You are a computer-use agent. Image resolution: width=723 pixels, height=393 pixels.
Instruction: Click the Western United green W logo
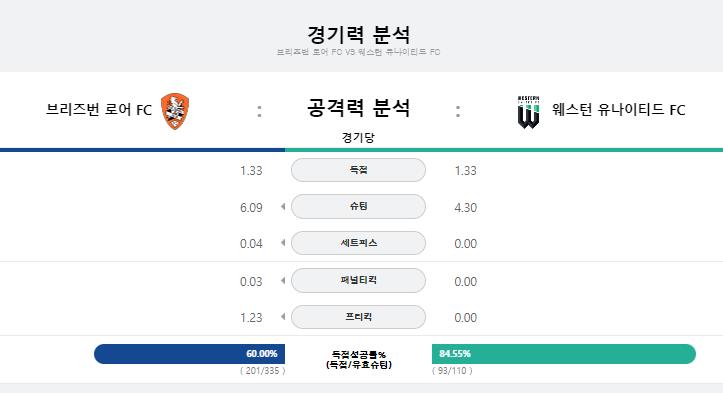pos(528,112)
